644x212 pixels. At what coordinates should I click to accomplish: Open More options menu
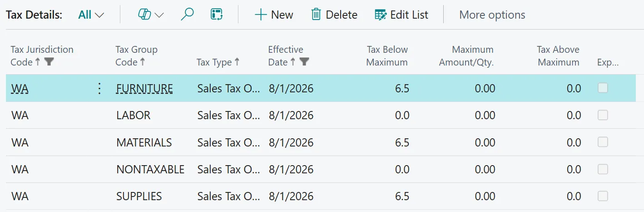click(x=492, y=15)
